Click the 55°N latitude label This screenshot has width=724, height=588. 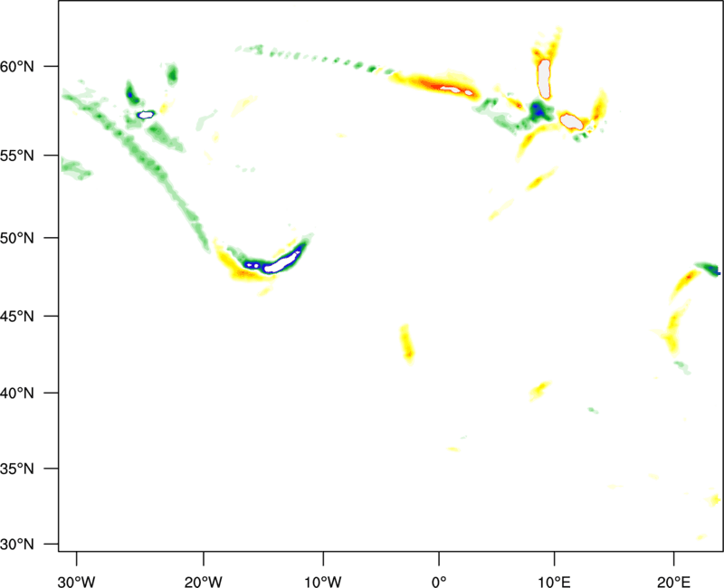click(17, 155)
